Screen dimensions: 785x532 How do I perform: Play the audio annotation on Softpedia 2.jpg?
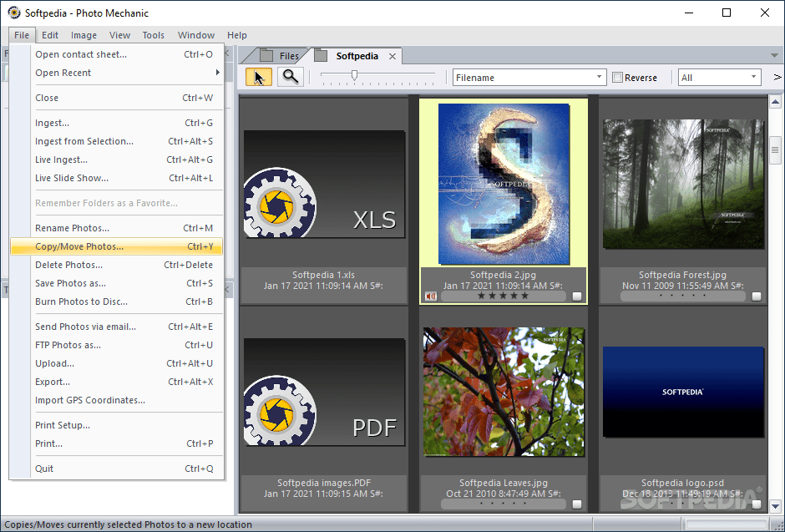431,296
